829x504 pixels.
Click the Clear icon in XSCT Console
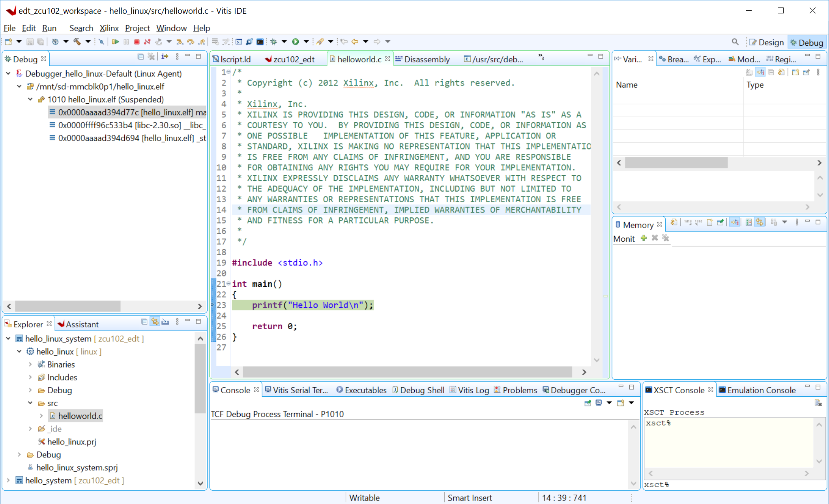click(x=818, y=403)
